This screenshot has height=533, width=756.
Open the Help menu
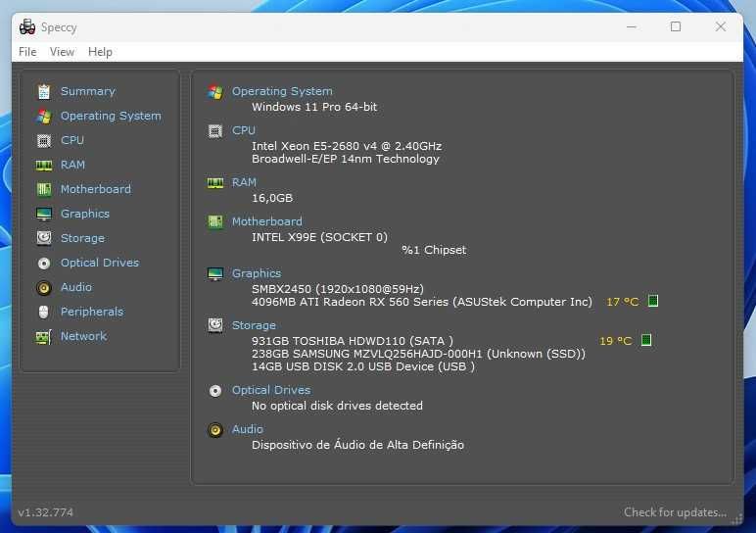(100, 52)
